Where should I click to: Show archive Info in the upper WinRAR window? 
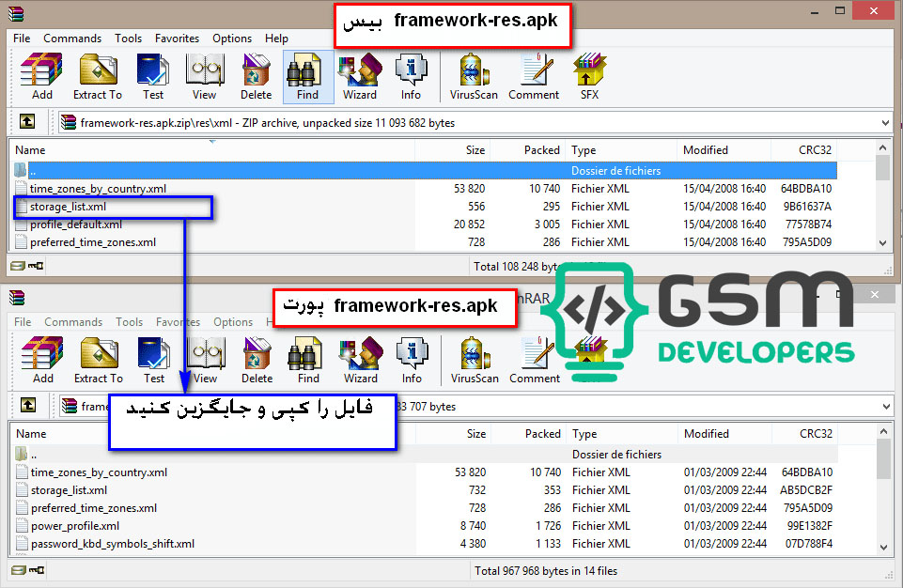point(411,77)
